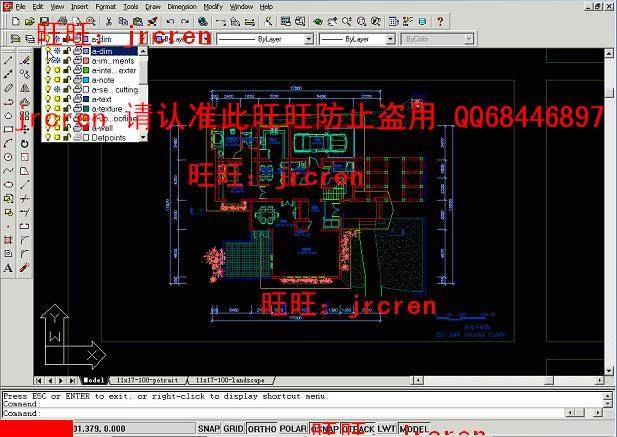Click the MODEL status bar button
This screenshot has width=617, height=437.
(x=414, y=428)
